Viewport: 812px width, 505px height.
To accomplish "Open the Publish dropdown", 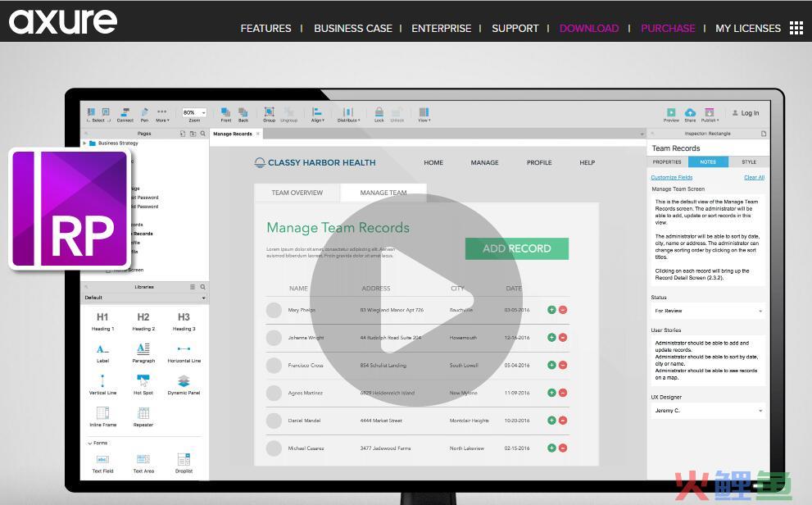I will [710, 115].
